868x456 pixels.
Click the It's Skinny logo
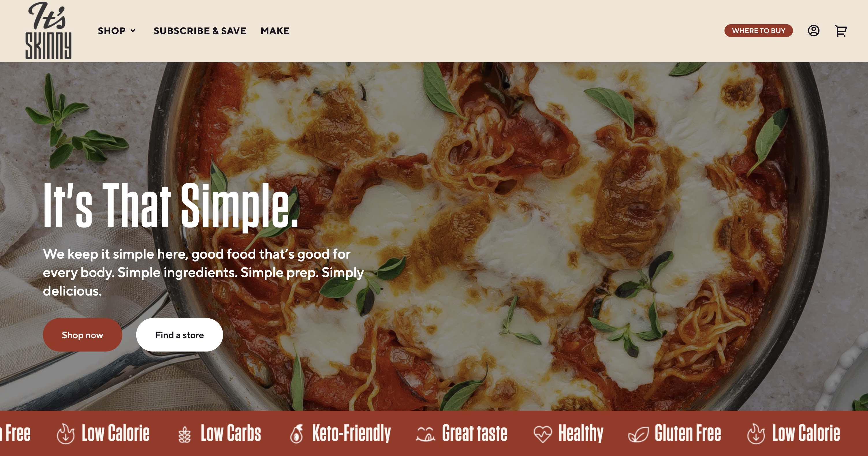[x=49, y=31]
